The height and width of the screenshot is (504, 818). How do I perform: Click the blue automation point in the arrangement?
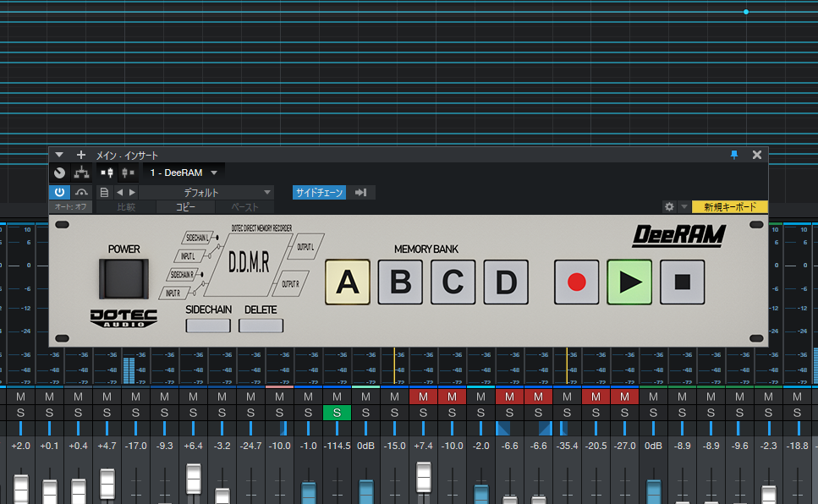746,12
